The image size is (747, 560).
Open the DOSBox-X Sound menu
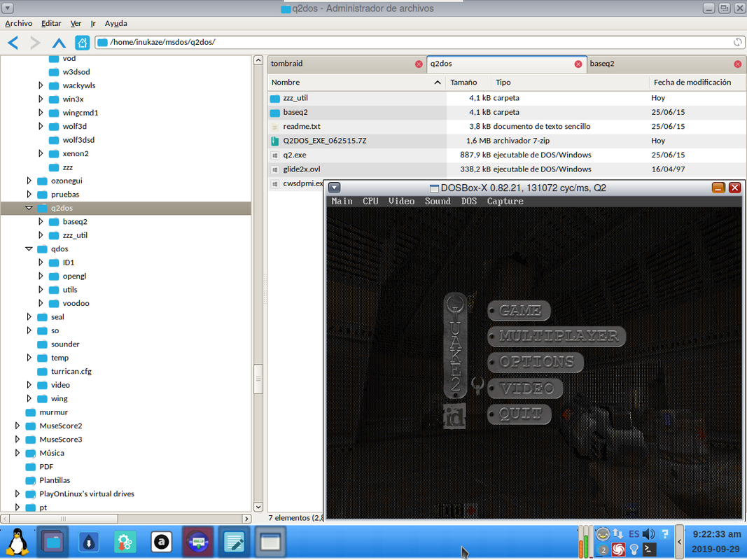tap(438, 202)
